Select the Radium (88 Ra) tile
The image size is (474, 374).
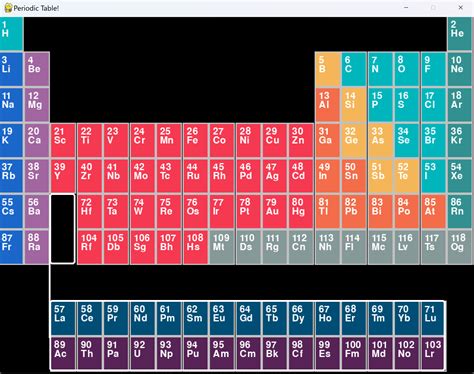(x=37, y=247)
